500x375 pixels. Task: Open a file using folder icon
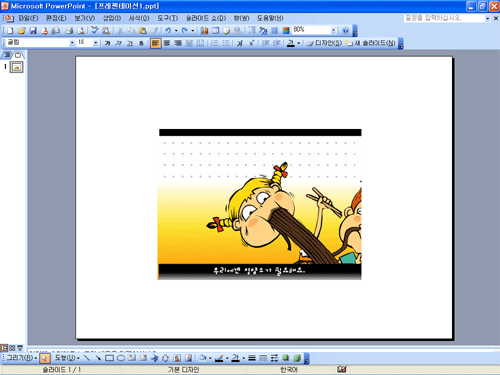pyautogui.click(x=22, y=31)
